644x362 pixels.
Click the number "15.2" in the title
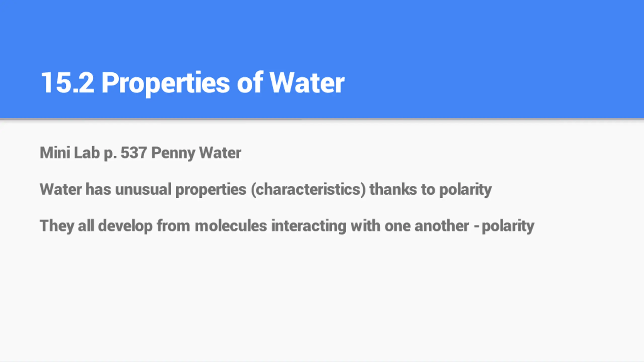pyautogui.click(x=67, y=83)
